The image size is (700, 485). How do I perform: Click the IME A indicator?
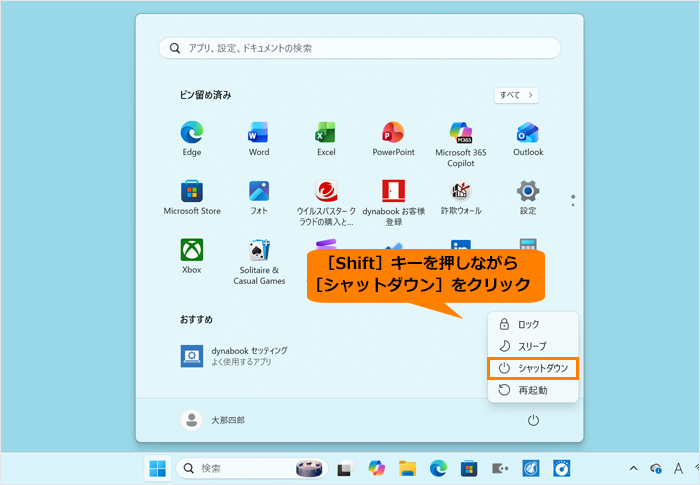click(x=679, y=468)
